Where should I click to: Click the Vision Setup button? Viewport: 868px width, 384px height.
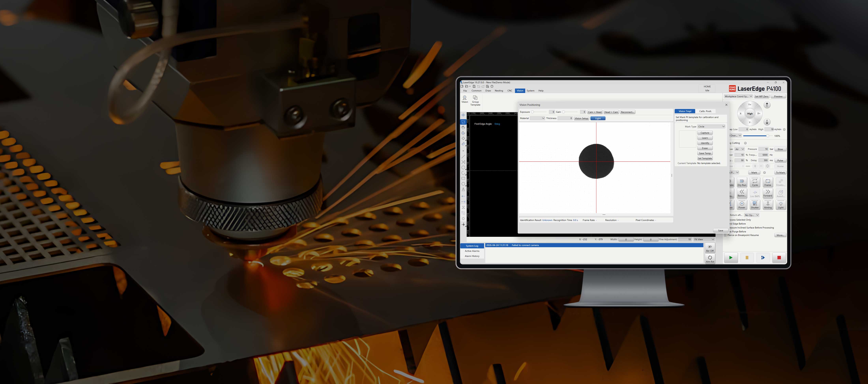click(581, 118)
